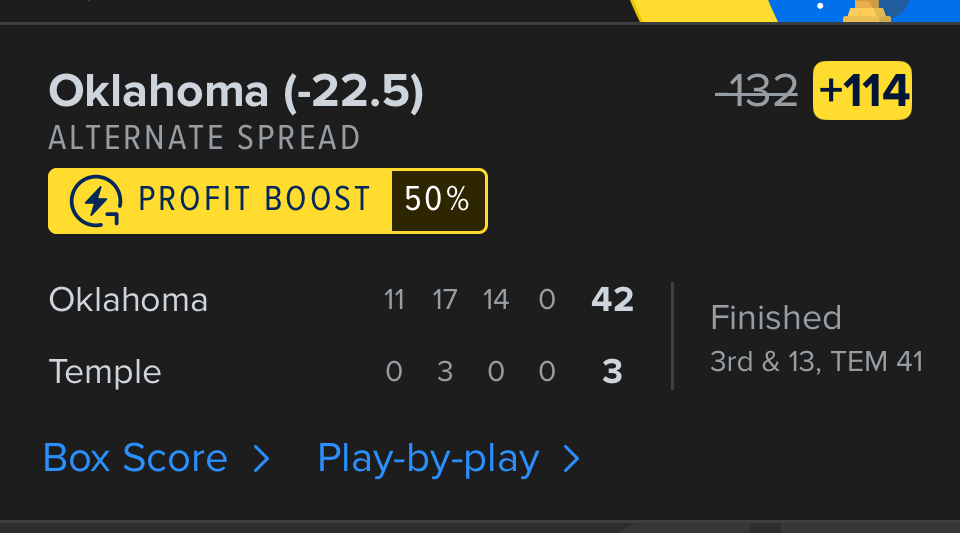
Task: Select the boosted +114 odds badge
Action: point(862,91)
